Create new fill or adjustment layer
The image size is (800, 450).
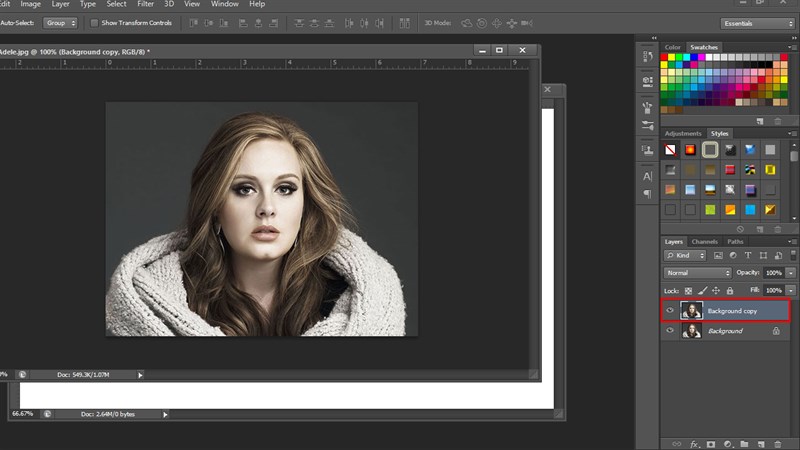728,444
